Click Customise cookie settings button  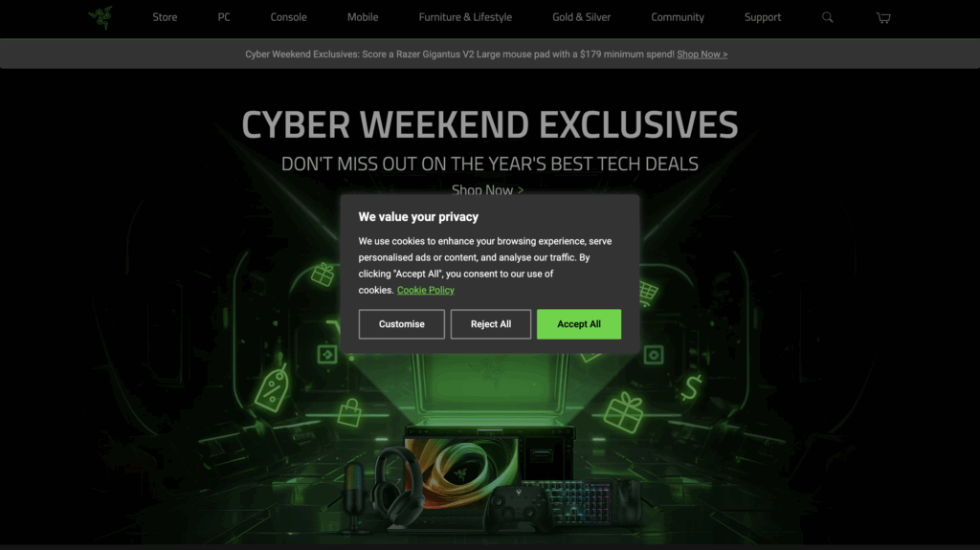[x=401, y=324]
